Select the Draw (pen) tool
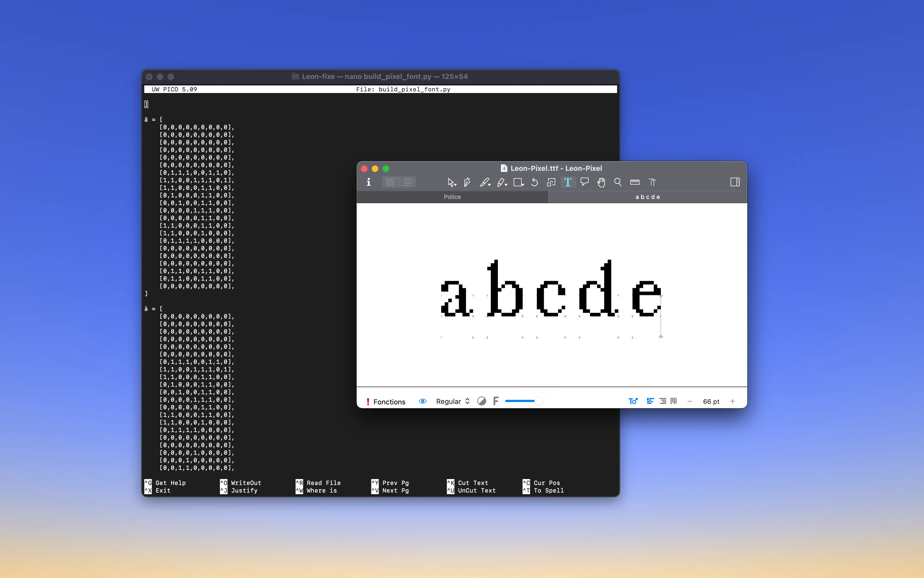The image size is (924, 578). (467, 182)
